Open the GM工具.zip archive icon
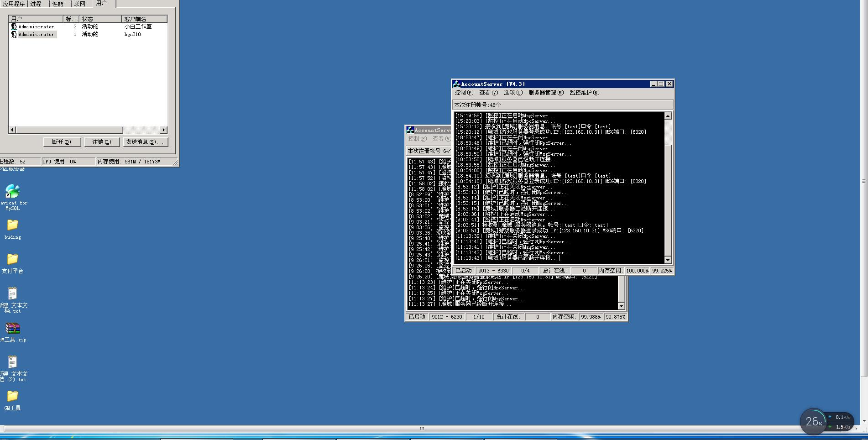The height and width of the screenshot is (440, 868). 12,328
